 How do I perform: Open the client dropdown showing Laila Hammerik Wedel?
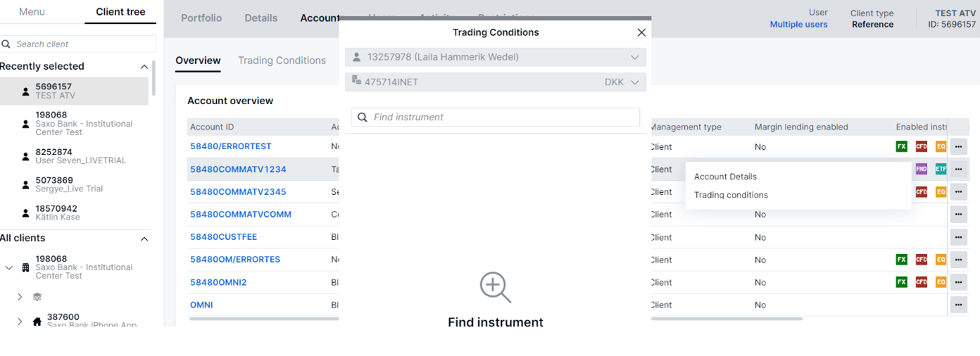[495, 57]
